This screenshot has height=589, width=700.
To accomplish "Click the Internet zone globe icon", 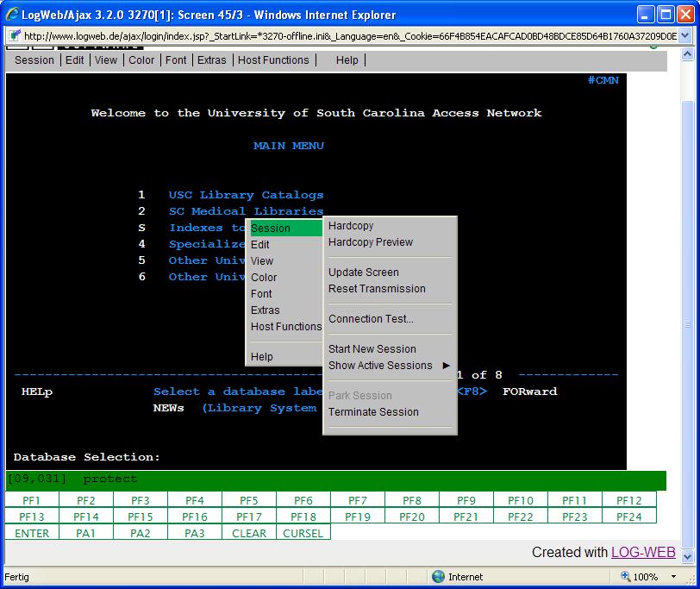I will tap(439, 577).
